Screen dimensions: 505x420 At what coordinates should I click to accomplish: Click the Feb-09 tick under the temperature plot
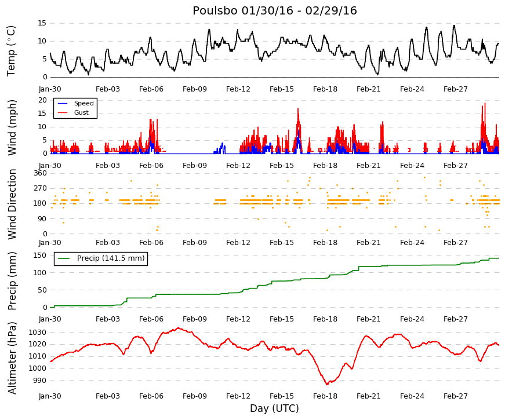[x=195, y=89]
